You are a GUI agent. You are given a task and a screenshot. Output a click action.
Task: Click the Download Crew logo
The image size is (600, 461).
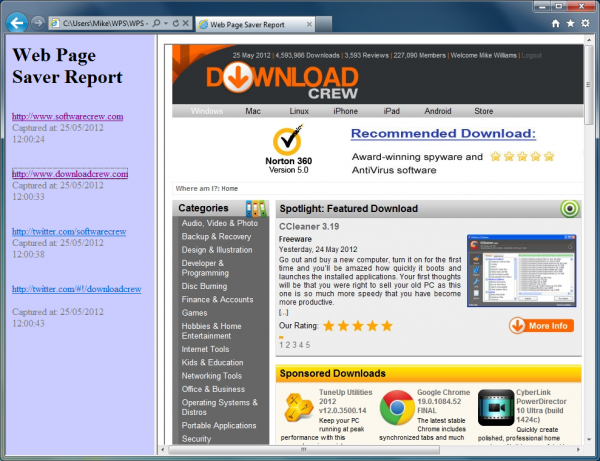click(x=282, y=81)
